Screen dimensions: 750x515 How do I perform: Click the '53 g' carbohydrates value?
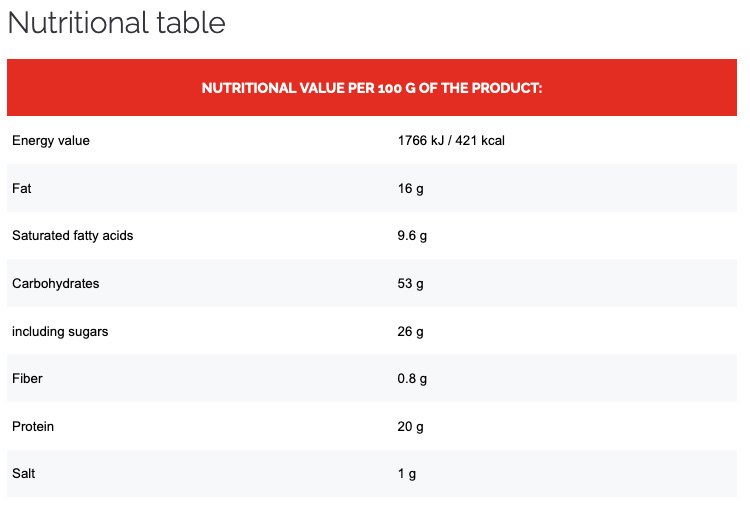click(411, 284)
